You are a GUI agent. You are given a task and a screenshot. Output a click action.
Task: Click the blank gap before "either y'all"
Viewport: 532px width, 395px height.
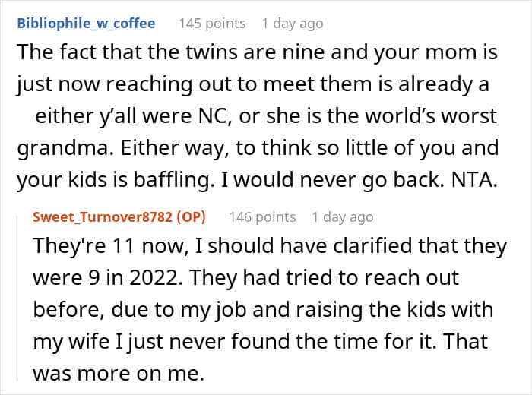tap(24, 118)
